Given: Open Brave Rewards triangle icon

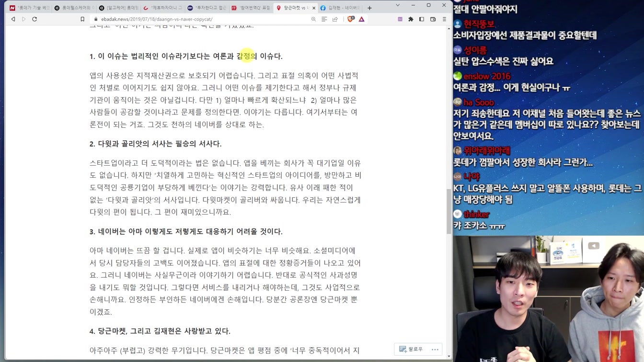Looking at the screenshot, I should pos(362,19).
